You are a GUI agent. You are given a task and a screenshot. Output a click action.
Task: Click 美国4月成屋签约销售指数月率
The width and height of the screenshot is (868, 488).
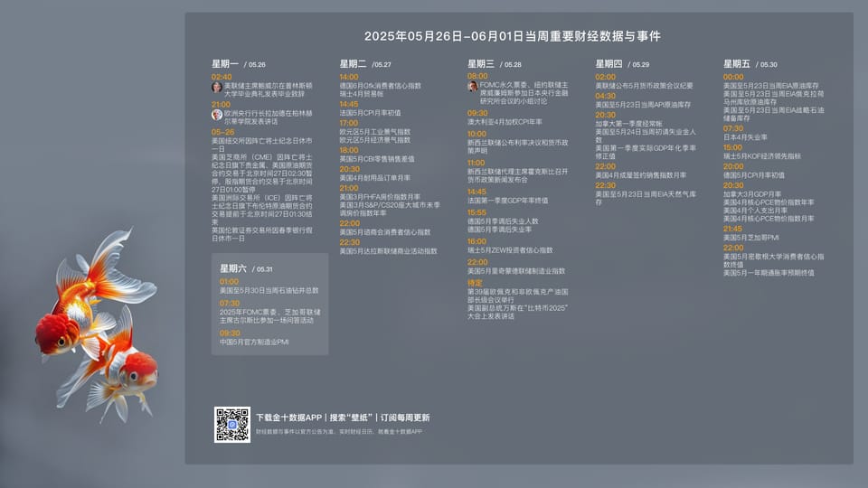640,174
